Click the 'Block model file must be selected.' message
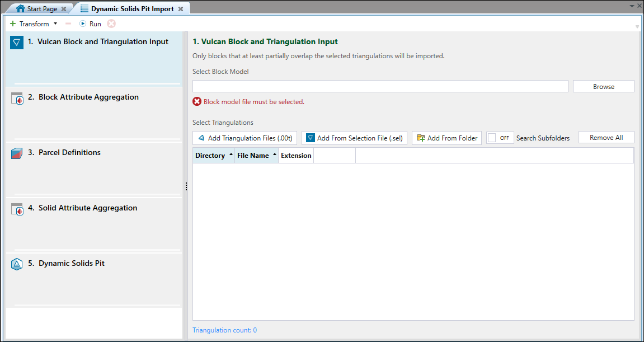The height and width of the screenshot is (342, 644). 254,101
